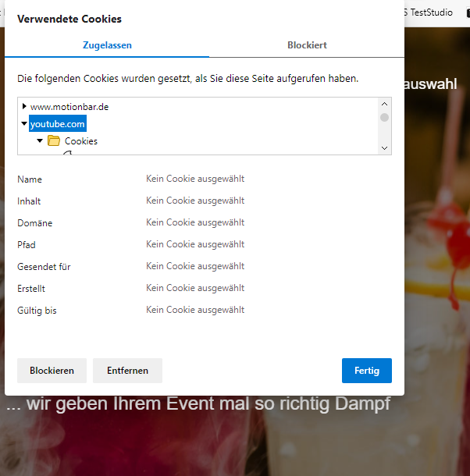
Task: Click the yellow Cookies folder icon
Action: [x=54, y=141]
